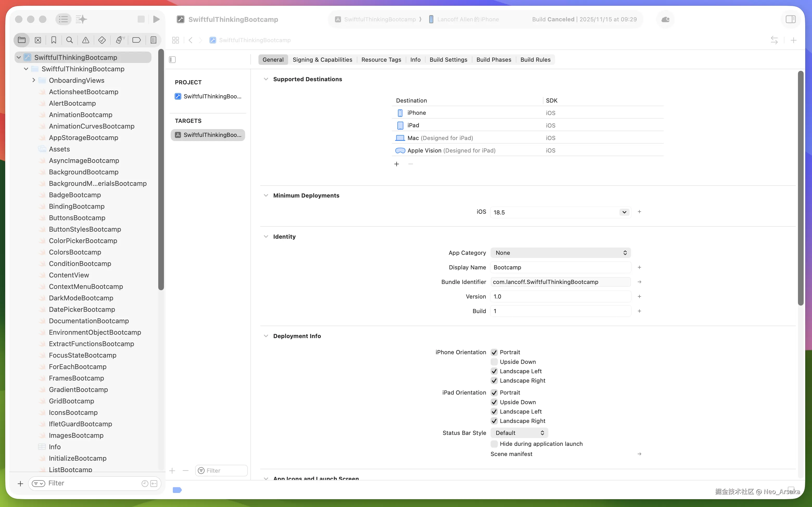Image resolution: width=812 pixels, height=507 pixels.
Task: Click the Display Name field
Action: (561, 267)
